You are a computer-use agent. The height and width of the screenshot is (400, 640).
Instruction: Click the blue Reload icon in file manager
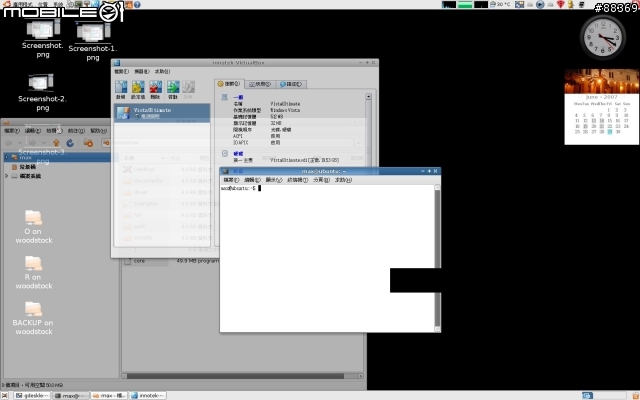70,143
